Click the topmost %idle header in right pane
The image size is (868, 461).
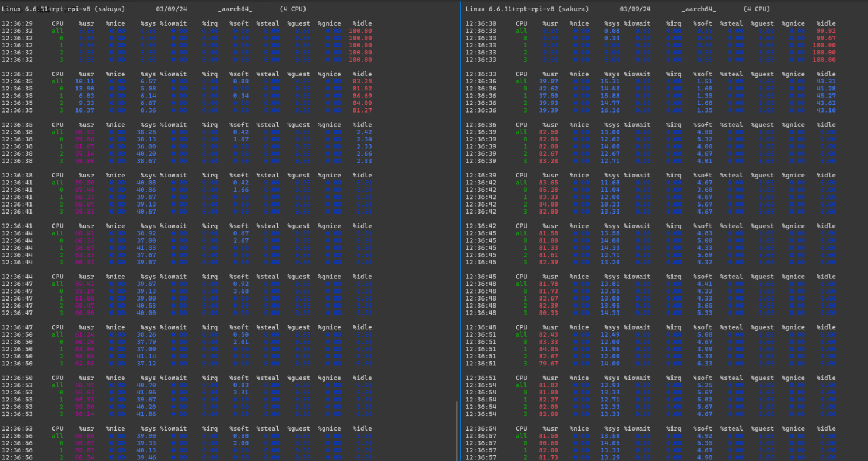click(x=826, y=23)
